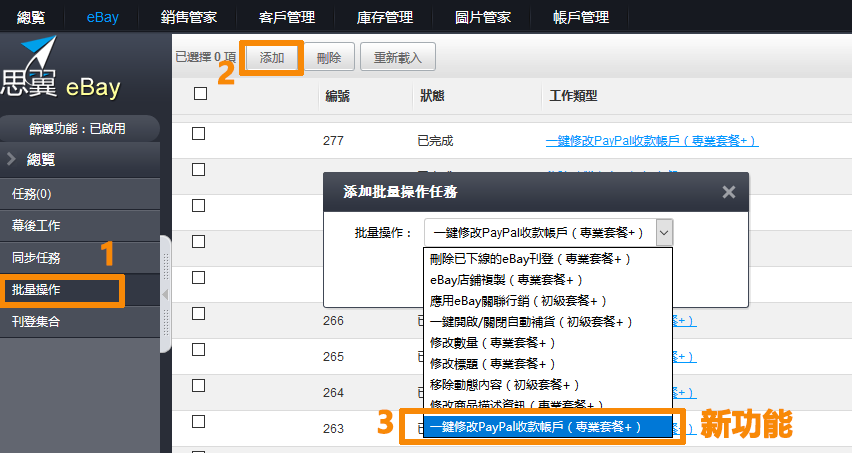Select 刪除已下線的eBay刊登 option
This screenshot has width=852, height=453.
coord(548,259)
